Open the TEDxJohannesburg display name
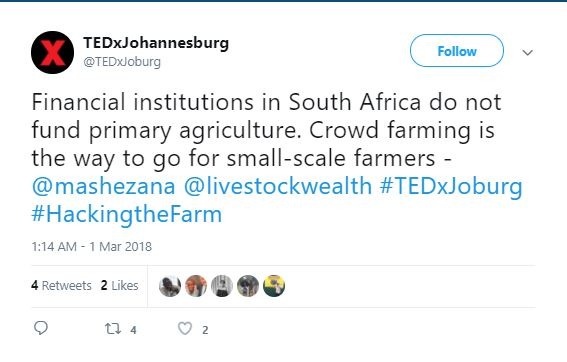Image resolution: width=567 pixels, height=362 pixels. coord(156,43)
